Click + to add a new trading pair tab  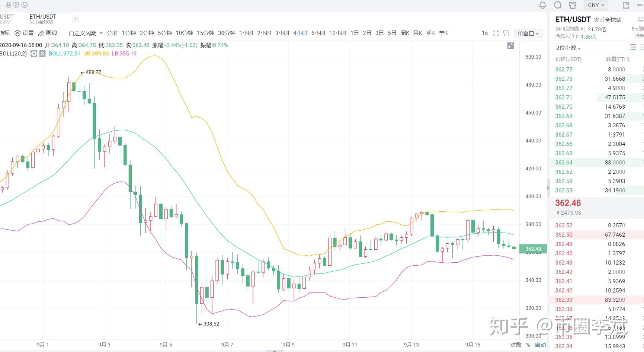(x=75, y=18)
